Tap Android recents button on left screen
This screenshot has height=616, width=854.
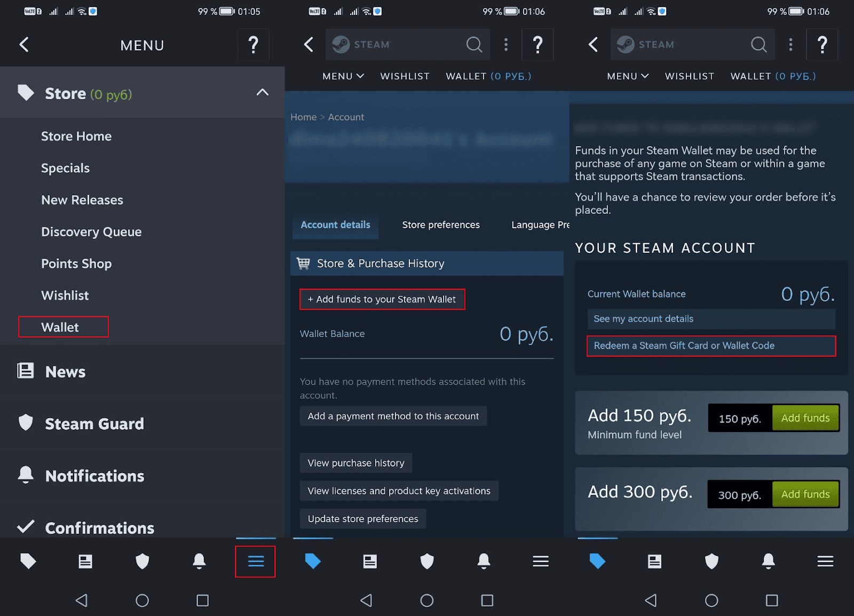point(202,601)
